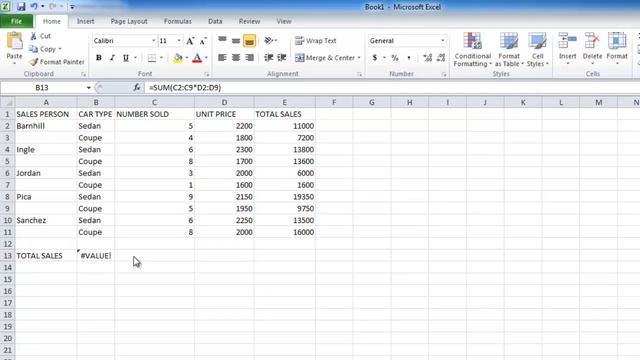This screenshot has width=640, height=360.
Task: Click the orientation text rotation icon
Action: (269, 40)
